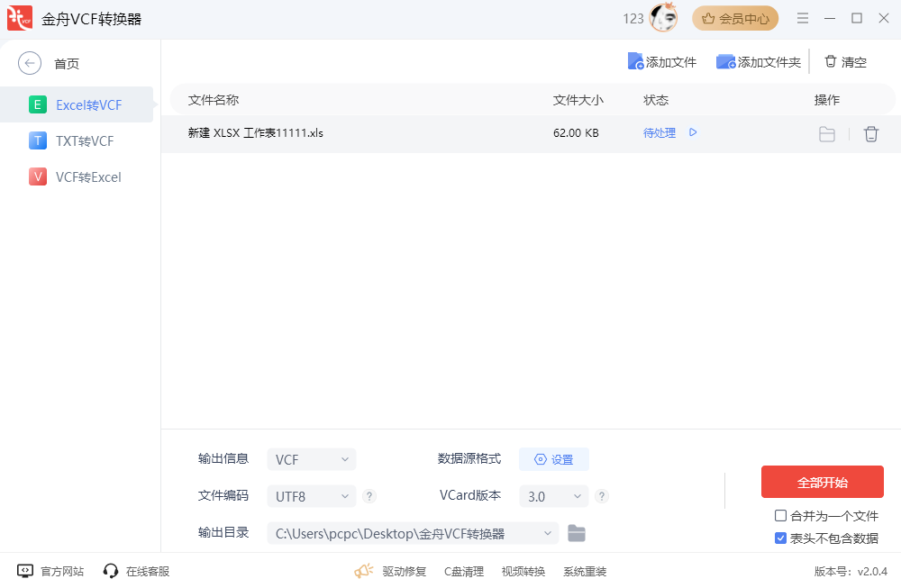Screen dimensions: 901x588
Task: Click help icon next to 文件编码
Action: click(x=369, y=496)
